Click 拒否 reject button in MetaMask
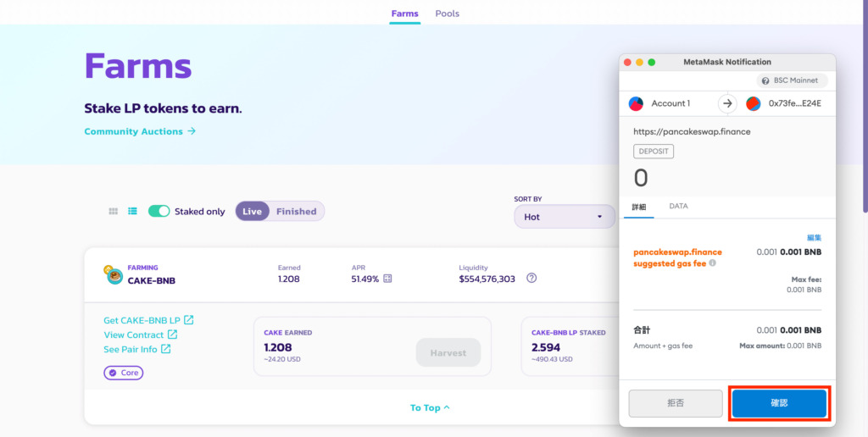Viewport: 868px width, 437px height. click(676, 403)
